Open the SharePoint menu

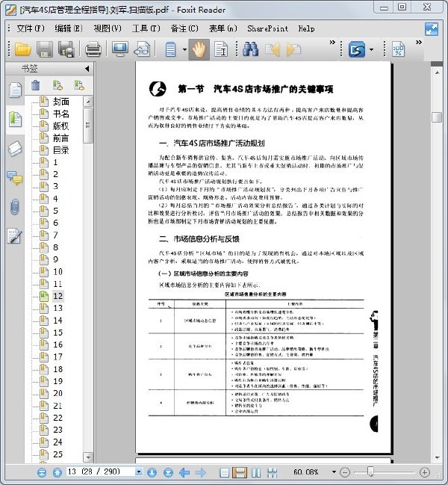pos(267,28)
